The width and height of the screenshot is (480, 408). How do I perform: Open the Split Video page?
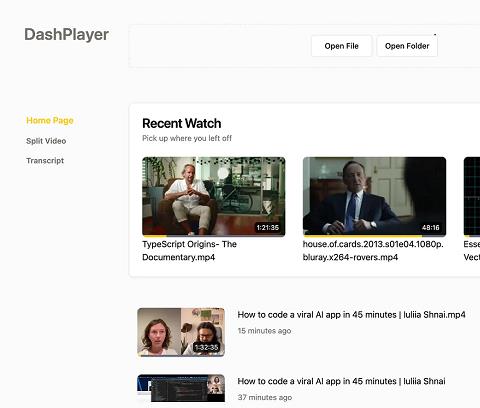click(x=46, y=141)
